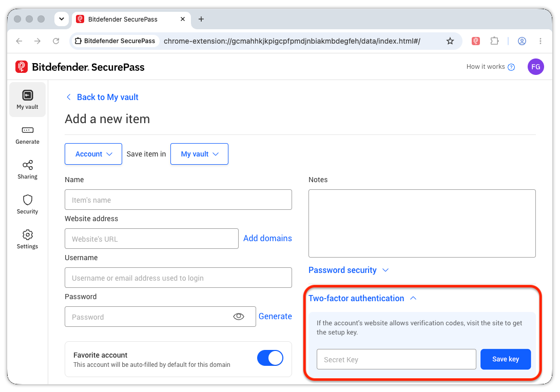Go forward in browser history
This screenshot has width=560, height=392.
pyautogui.click(x=37, y=41)
